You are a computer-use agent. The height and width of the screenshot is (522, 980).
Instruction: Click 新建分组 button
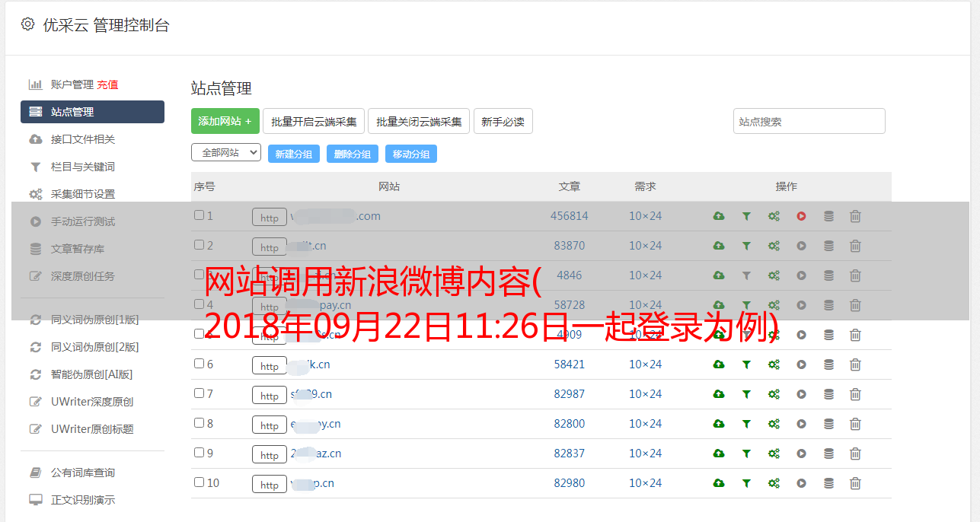pyautogui.click(x=294, y=154)
